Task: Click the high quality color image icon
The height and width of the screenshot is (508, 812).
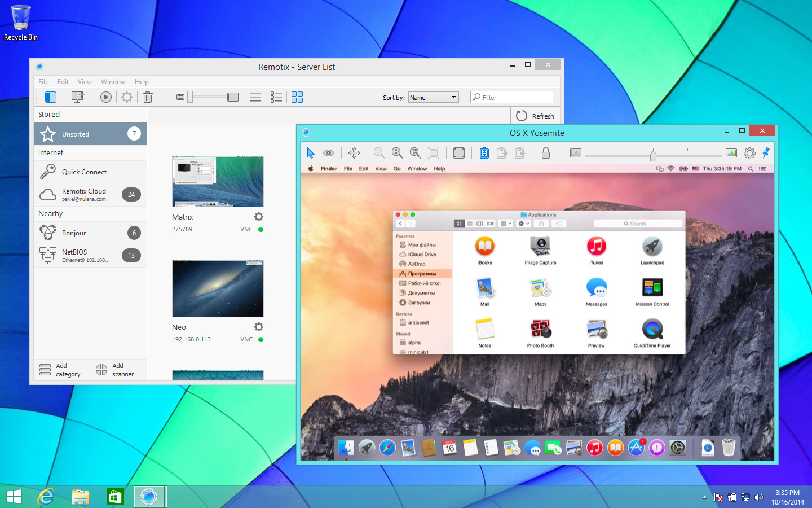Action: [x=731, y=153]
